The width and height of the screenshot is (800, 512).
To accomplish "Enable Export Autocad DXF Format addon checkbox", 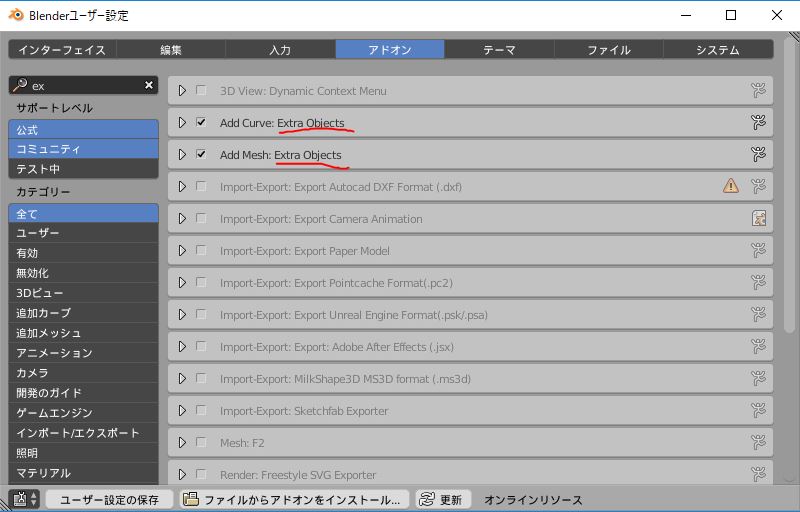I will pyautogui.click(x=201, y=186).
